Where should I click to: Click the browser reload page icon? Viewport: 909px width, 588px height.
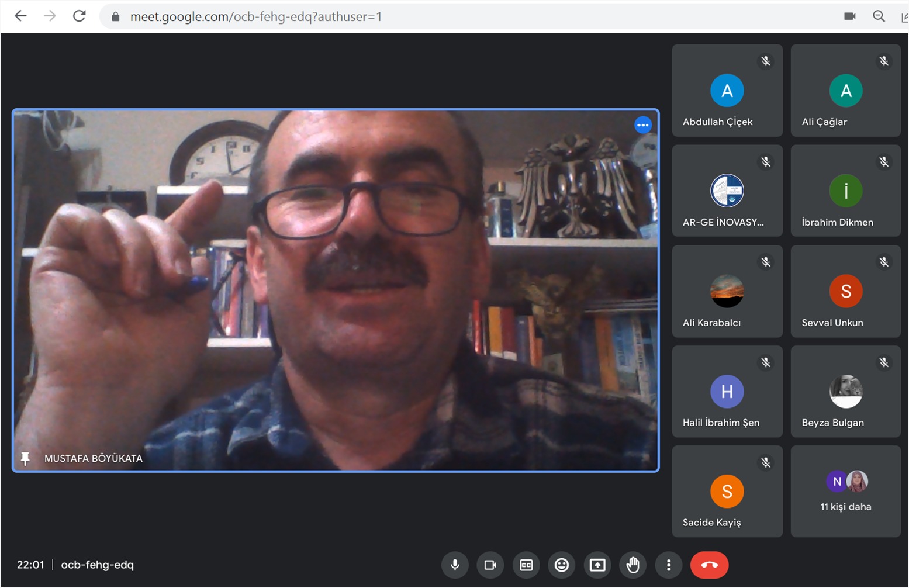(80, 16)
